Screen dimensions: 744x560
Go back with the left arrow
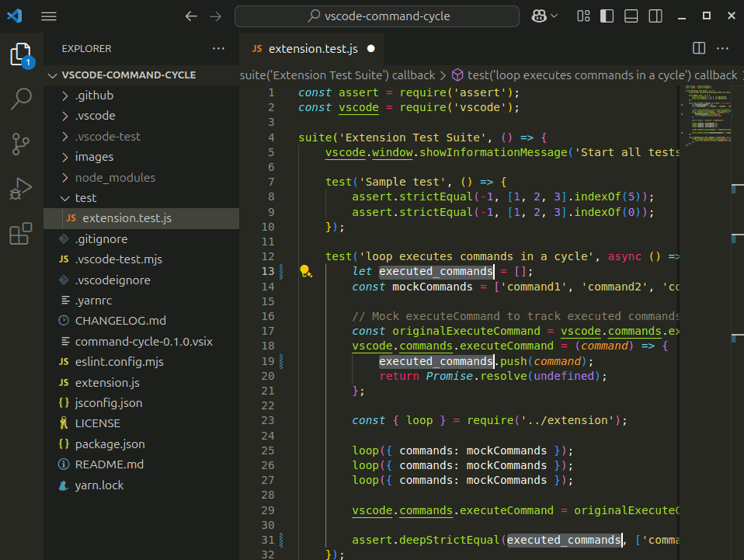(191, 16)
